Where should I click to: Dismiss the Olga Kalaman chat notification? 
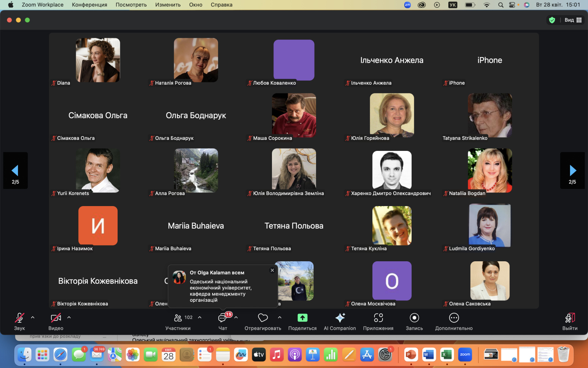tap(272, 270)
